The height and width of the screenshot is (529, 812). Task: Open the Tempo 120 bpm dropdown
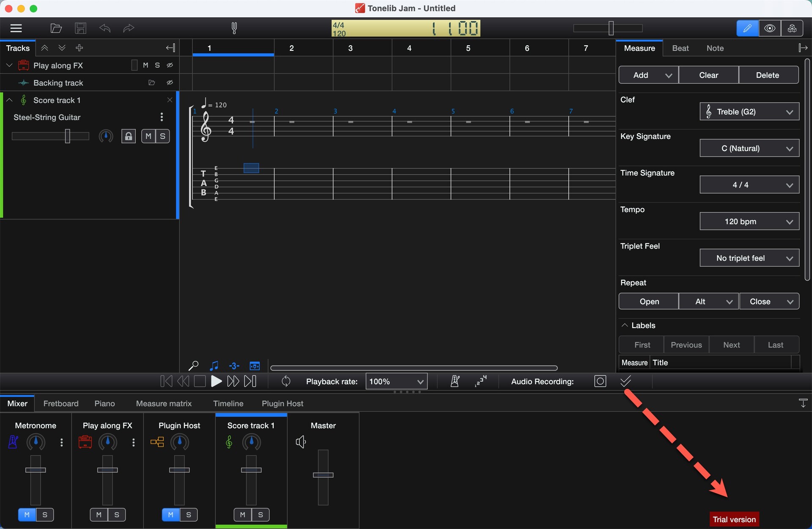(749, 221)
